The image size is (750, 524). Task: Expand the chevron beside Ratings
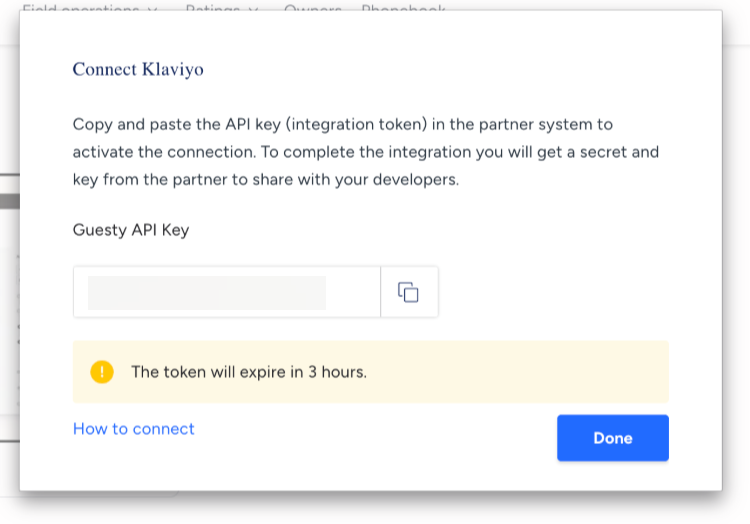point(253,8)
